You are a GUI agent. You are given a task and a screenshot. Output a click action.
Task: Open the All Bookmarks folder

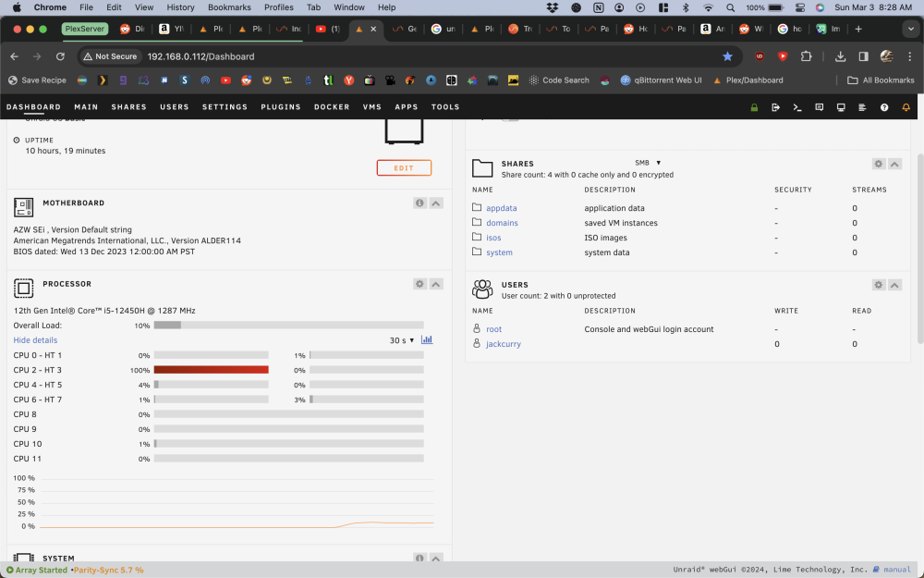pos(881,80)
